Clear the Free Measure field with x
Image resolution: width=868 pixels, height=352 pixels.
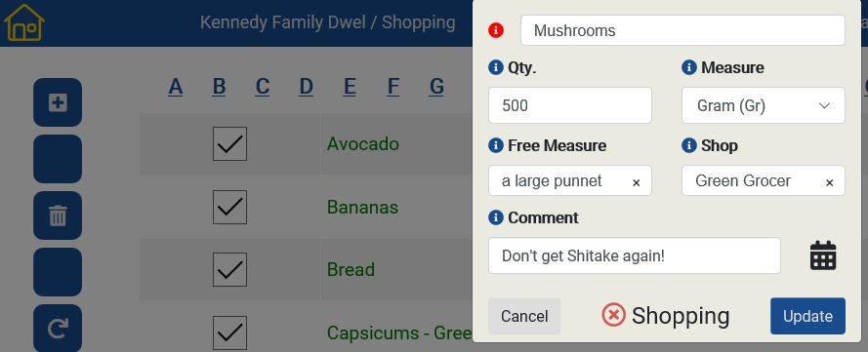636,182
